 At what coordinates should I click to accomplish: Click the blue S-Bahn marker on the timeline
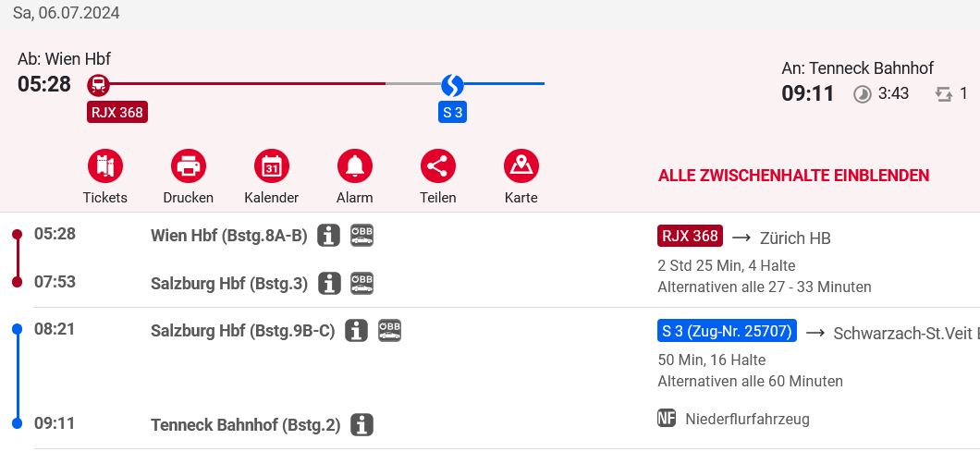(452, 85)
